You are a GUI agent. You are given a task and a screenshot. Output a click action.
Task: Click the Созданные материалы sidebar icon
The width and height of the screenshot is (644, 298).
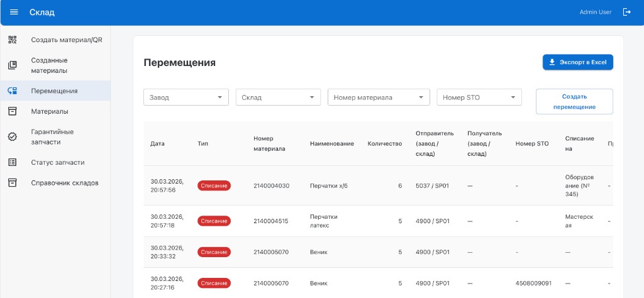(12, 65)
